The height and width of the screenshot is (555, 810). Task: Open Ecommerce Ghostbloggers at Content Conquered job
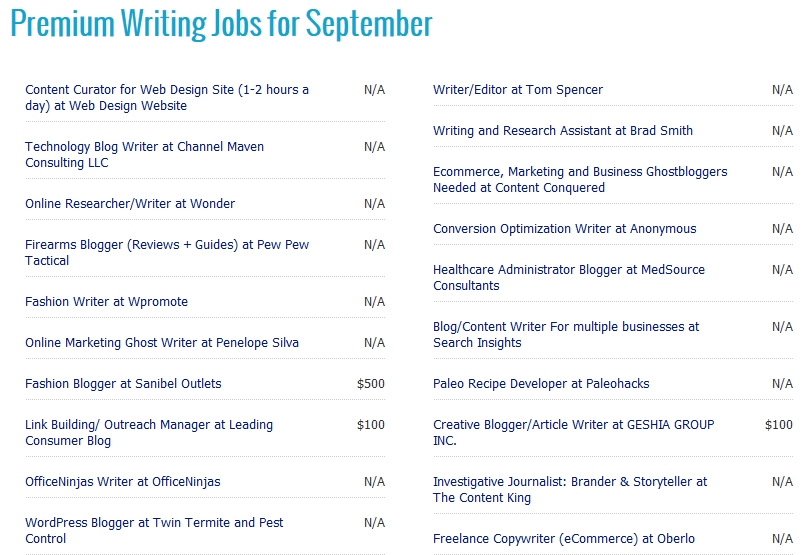pyautogui.click(x=580, y=179)
